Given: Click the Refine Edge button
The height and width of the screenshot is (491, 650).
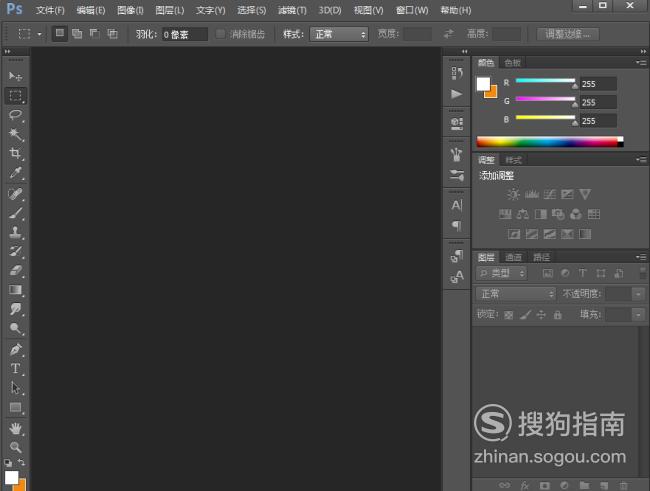Looking at the screenshot, I should (x=568, y=34).
